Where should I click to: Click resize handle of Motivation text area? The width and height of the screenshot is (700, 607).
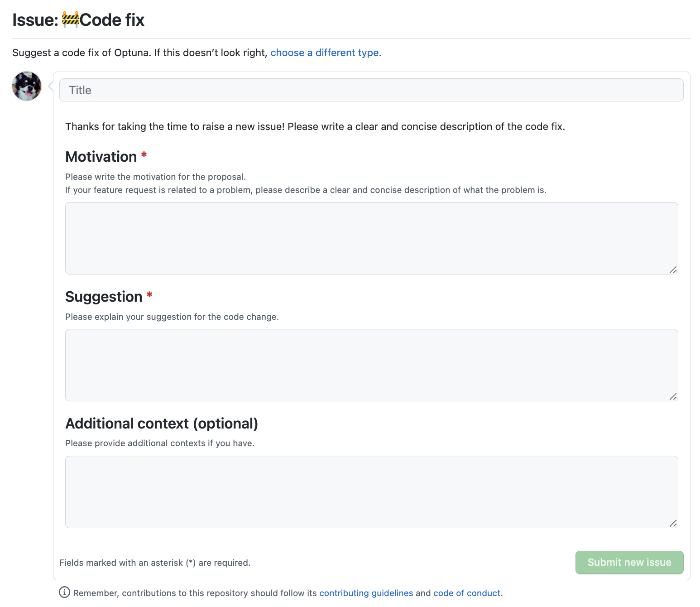tap(673, 270)
